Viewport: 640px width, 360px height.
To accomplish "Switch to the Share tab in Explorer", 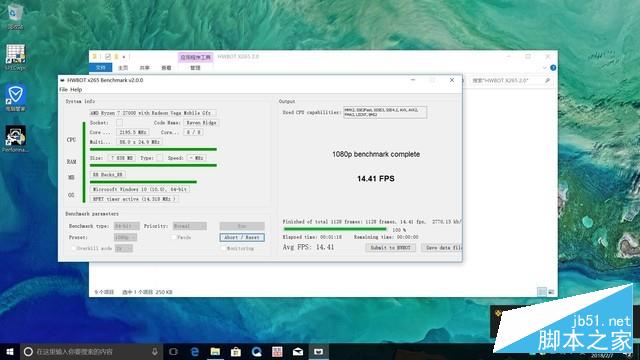I will 144,68.
